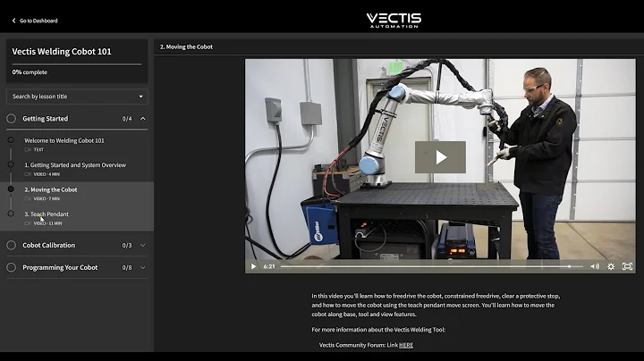Play the video with center play button
Image resolution: width=644 pixels, height=361 pixels.
pyautogui.click(x=440, y=157)
